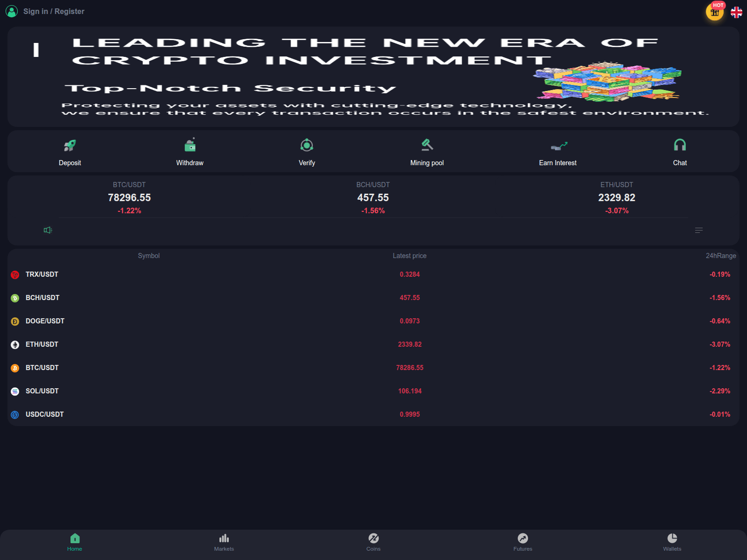Click TRX price 0.3284

point(410,274)
